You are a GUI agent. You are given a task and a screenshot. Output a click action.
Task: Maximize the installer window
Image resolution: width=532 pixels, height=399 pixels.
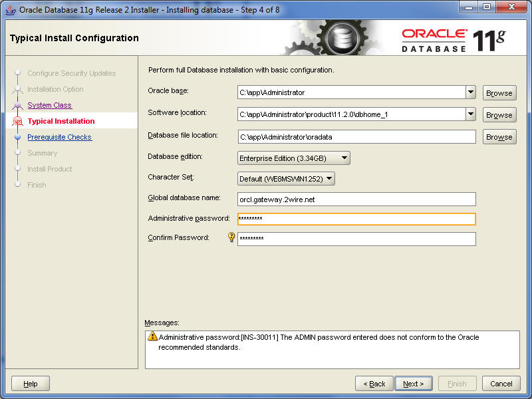487,7
